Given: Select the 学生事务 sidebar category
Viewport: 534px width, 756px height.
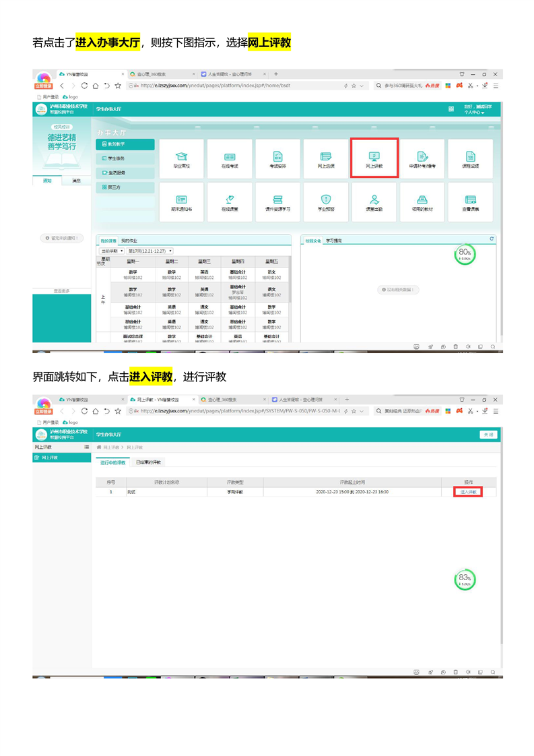Looking at the screenshot, I should pyautogui.click(x=125, y=158).
